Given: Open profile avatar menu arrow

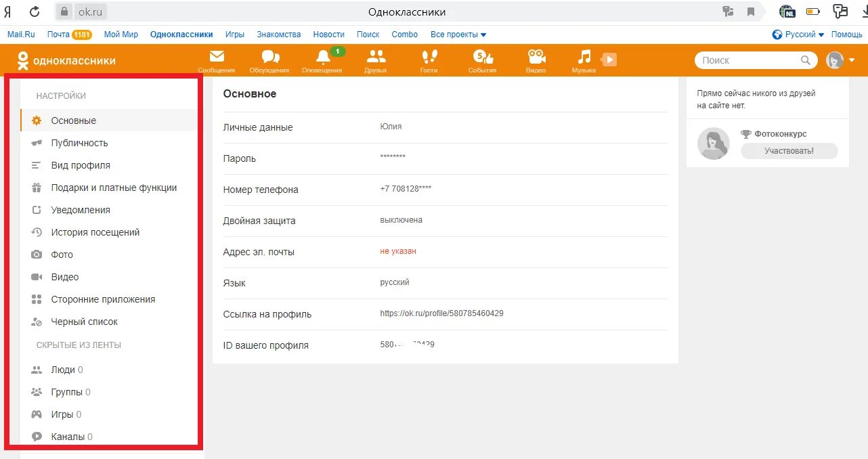Looking at the screenshot, I should (x=852, y=60).
